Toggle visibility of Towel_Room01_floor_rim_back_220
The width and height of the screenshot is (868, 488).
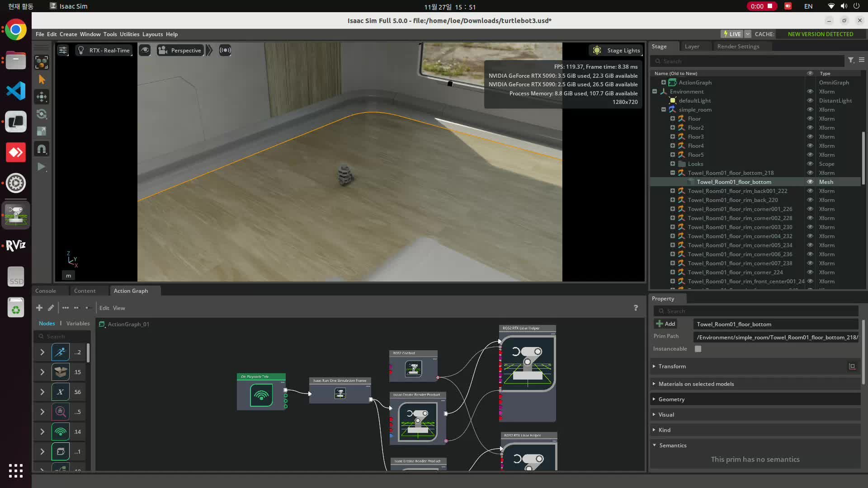tap(810, 200)
